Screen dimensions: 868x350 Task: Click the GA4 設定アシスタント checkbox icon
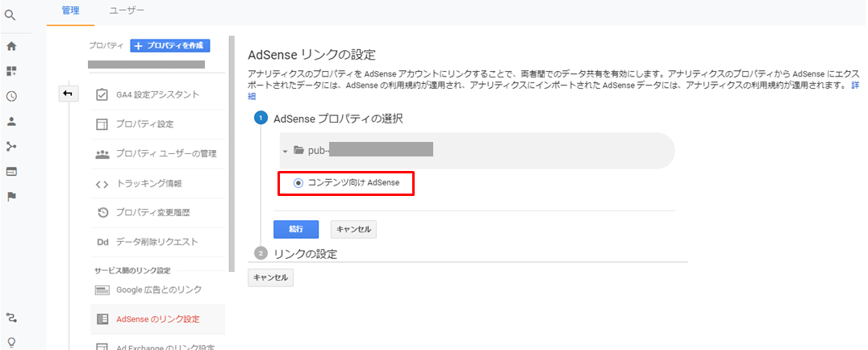[x=102, y=94]
